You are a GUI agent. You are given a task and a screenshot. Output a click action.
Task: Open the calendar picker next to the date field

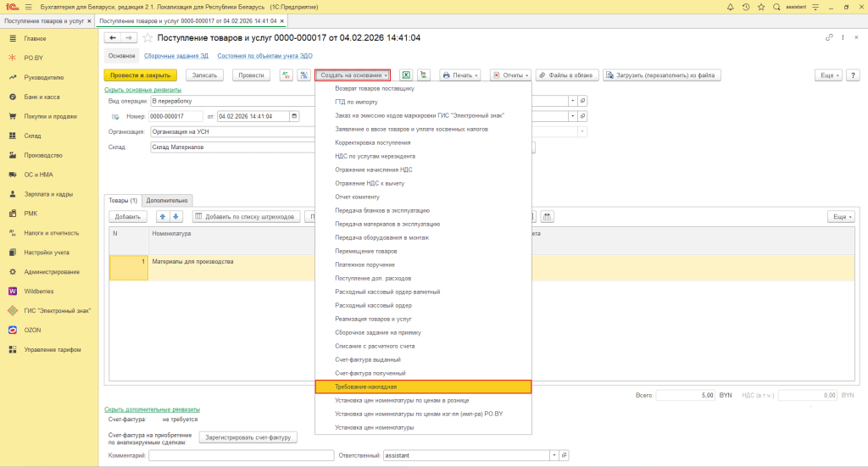[294, 116]
